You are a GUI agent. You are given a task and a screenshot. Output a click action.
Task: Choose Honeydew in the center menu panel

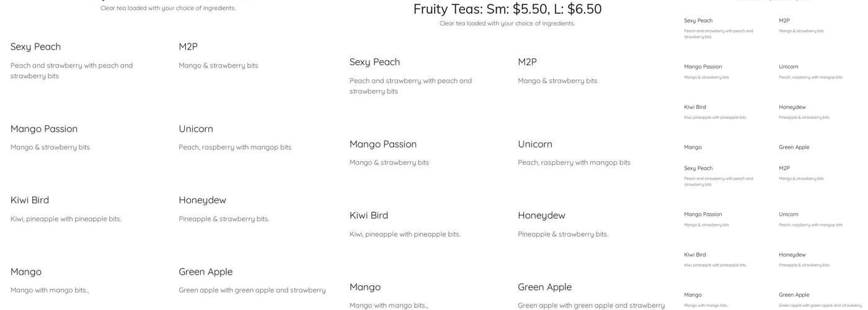click(x=541, y=215)
